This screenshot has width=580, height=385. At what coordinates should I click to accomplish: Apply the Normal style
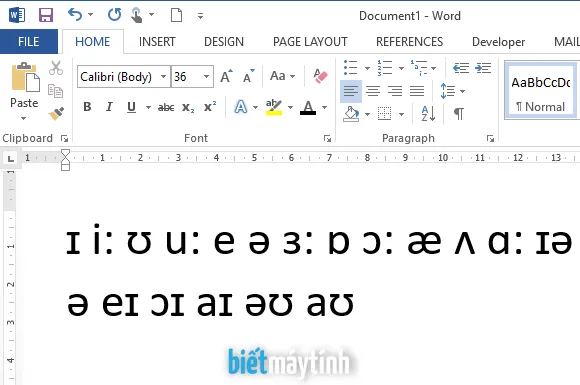(541, 91)
